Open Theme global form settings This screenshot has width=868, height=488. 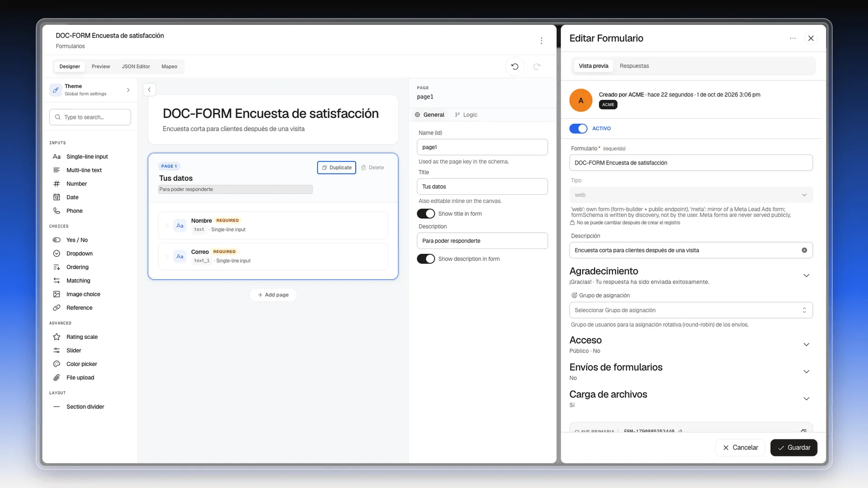coord(90,89)
